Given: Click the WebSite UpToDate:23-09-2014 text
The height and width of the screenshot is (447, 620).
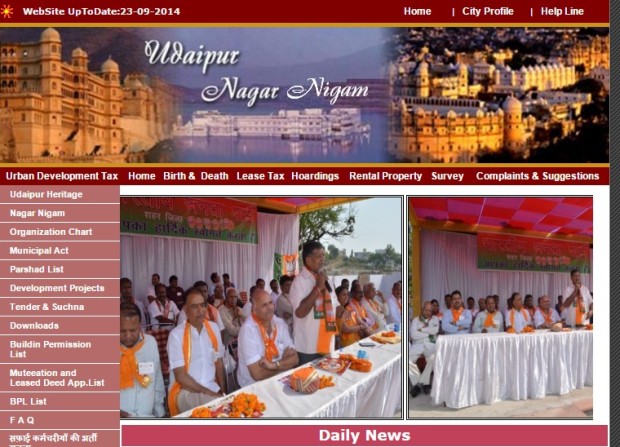Looking at the screenshot, I should [x=101, y=11].
